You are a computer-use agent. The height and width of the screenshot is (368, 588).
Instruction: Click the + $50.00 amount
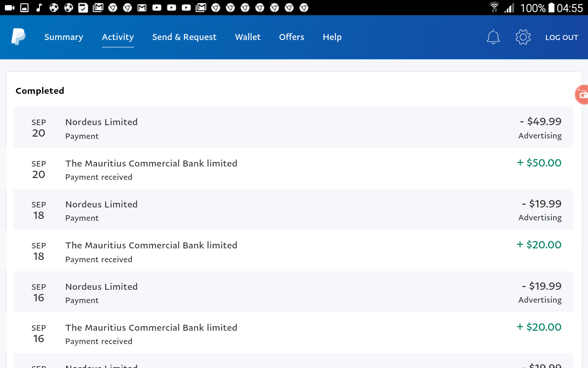tap(539, 163)
